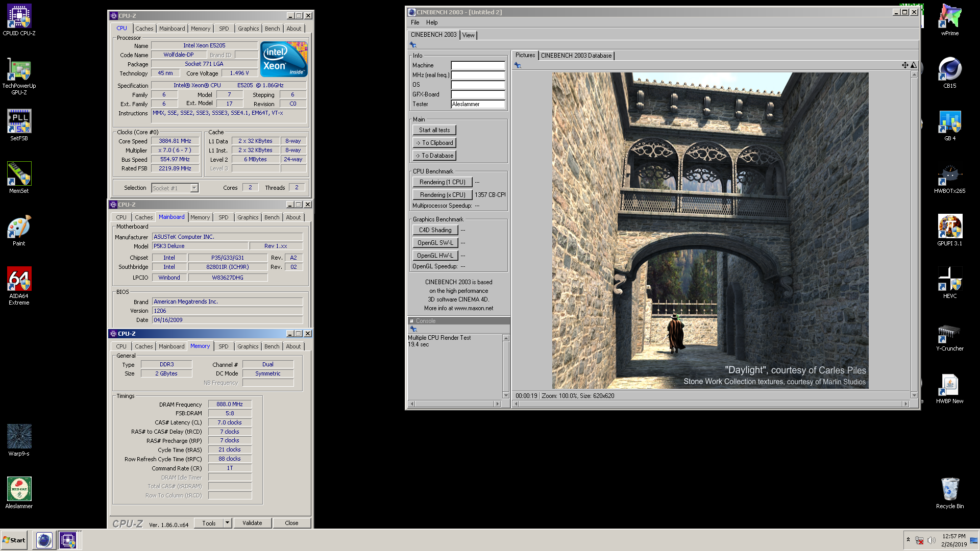This screenshot has width=980, height=551.
Task: Show hidden system tray icons
Action: 908,540
